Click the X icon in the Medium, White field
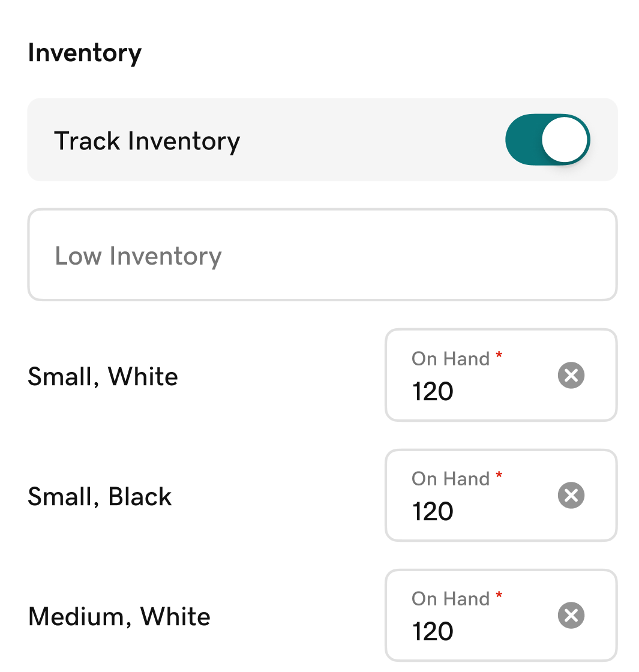Viewport: 639px width, 672px height. (x=571, y=615)
